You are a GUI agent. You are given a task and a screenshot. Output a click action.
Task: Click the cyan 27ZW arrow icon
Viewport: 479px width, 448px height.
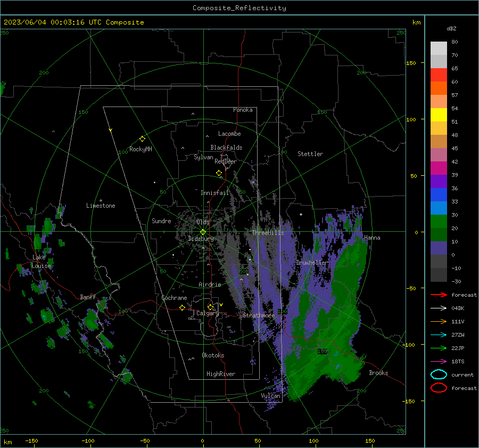(x=439, y=335)
